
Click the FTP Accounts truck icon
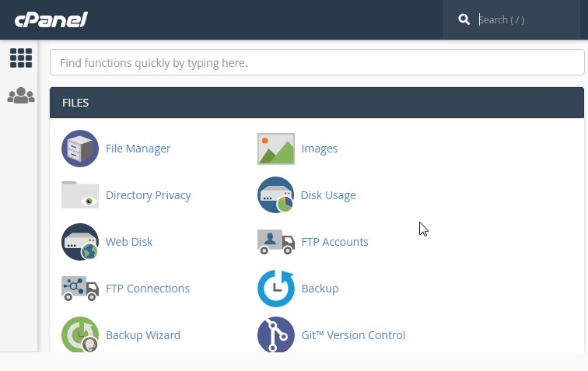[276, 242]
